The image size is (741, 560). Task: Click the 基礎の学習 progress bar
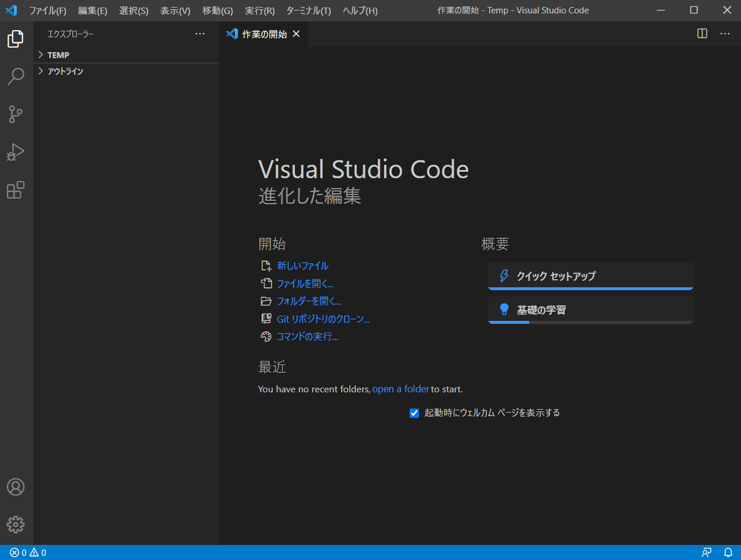(591, 322)
